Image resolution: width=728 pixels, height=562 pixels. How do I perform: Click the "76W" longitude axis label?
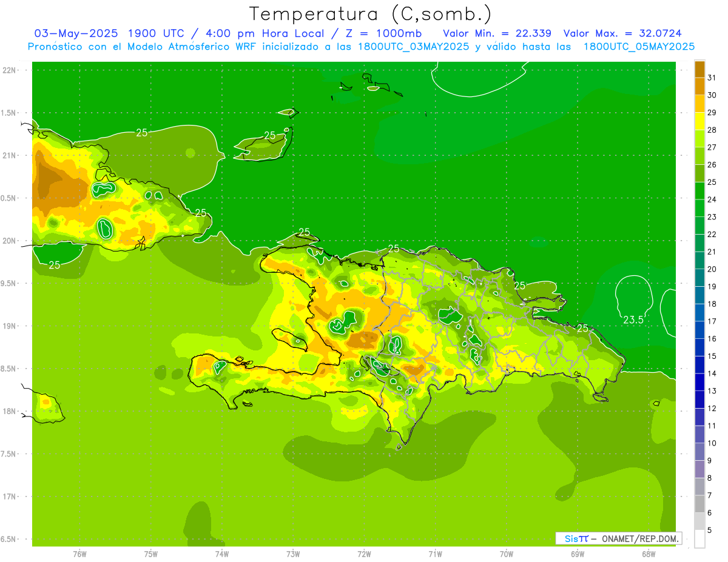(x=79, y=554)
